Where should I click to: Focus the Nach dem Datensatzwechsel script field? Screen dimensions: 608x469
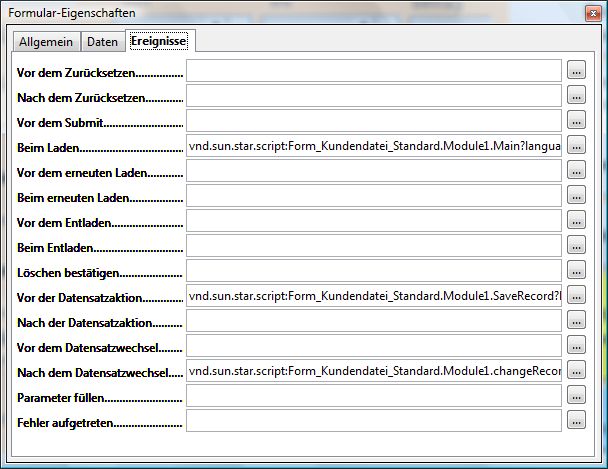pyautogui.click(x=373, y=370)
